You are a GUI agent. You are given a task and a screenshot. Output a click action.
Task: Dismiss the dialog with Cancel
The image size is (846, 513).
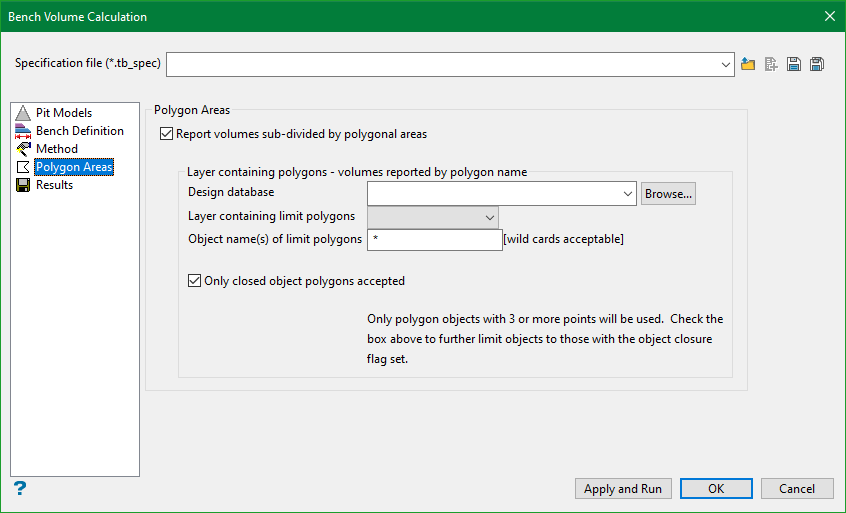(x=797, y=489)
